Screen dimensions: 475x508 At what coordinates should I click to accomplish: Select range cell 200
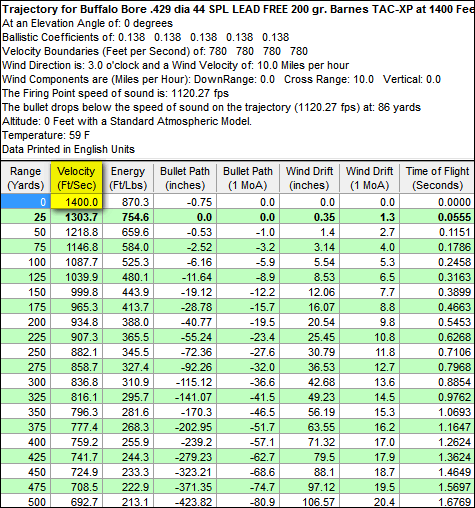25,322
